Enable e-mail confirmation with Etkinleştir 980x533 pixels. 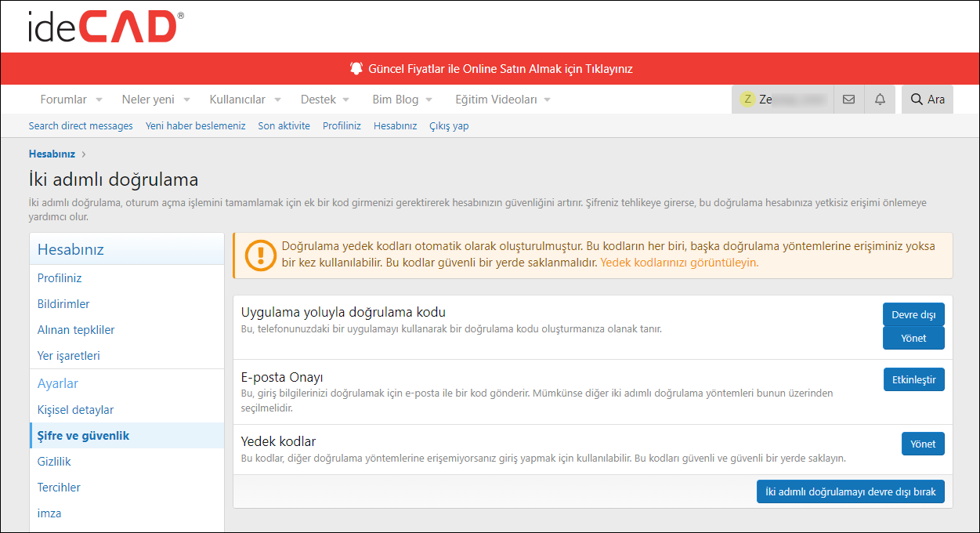pos(913,379)
